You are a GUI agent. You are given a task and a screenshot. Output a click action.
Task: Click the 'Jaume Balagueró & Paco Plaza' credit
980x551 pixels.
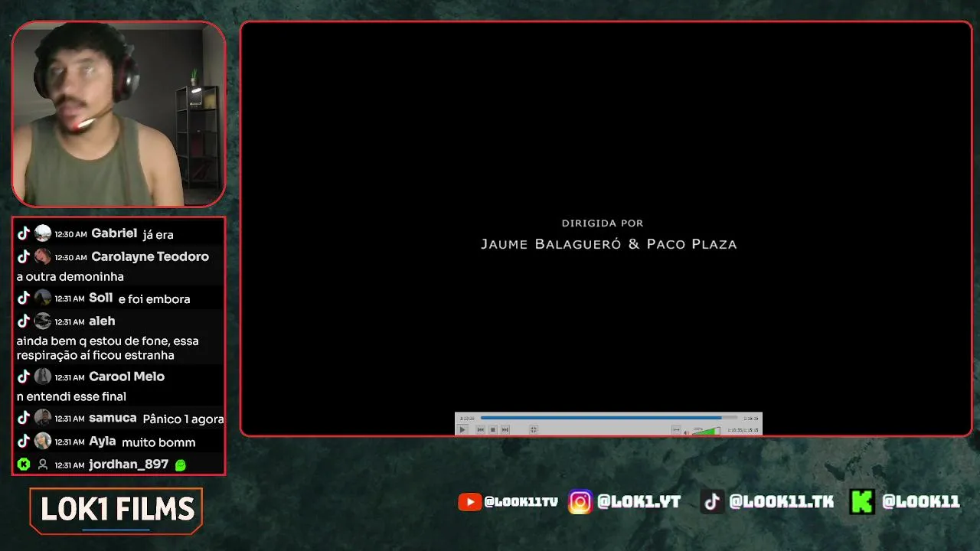click(x=609, y=244)
